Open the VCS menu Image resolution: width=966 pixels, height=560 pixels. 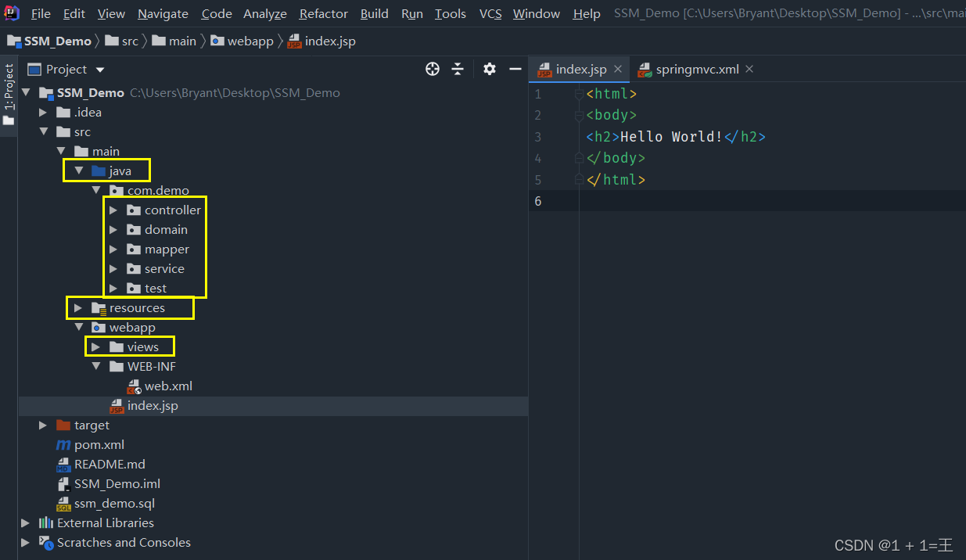[x=490, y=13]
